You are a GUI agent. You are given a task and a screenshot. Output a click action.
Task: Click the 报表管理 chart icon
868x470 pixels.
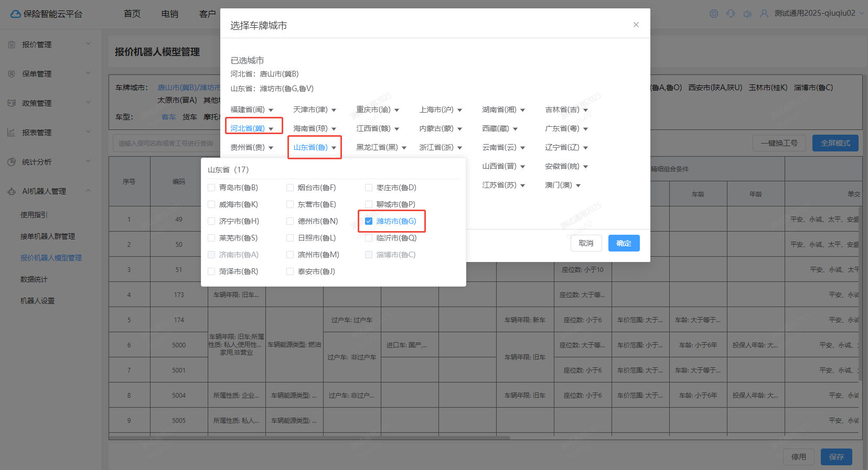pos(12,133)
